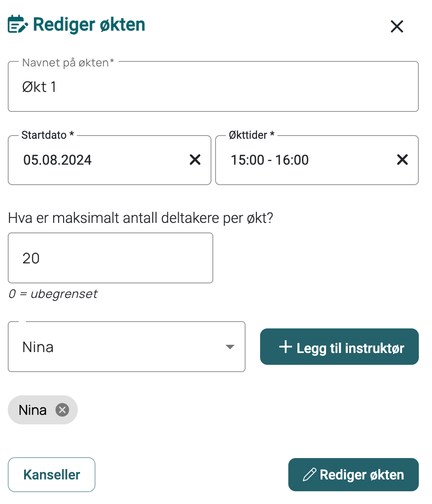This screenshot has height=504, width=432.
Task: Click the calendar edit icon beside the title
Action: tap(18, 25)
